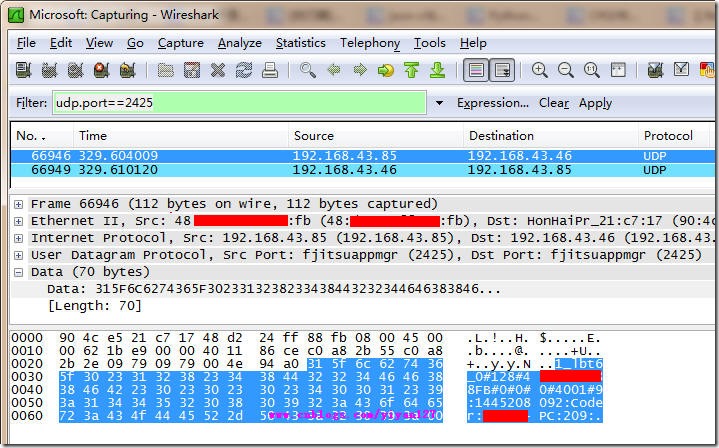The width and height of the screenshot is (719, 448).
Task: Start a new live capture icon
Action: click(75, 70)
